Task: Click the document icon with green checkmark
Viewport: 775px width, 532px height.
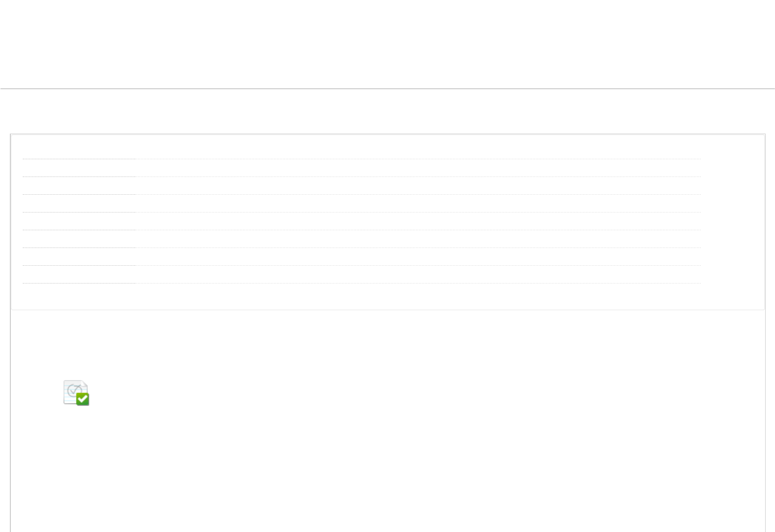Action: tap(76, 392)
